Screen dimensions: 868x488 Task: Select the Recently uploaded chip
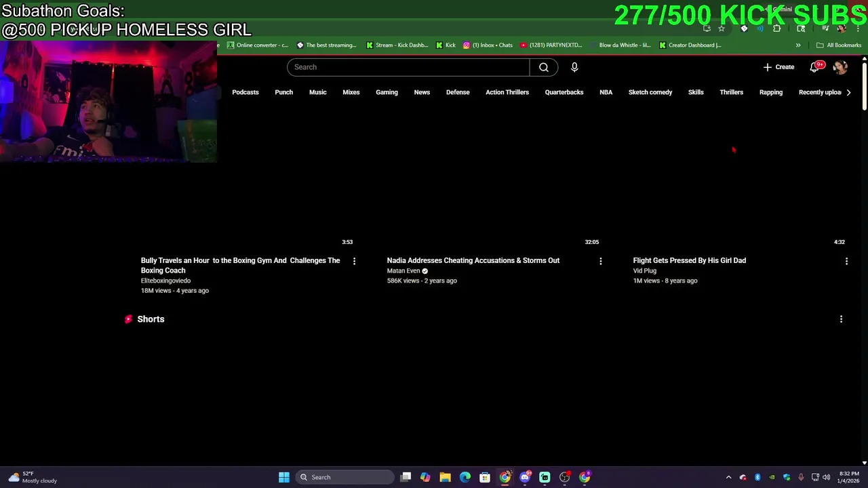[819, 92]
